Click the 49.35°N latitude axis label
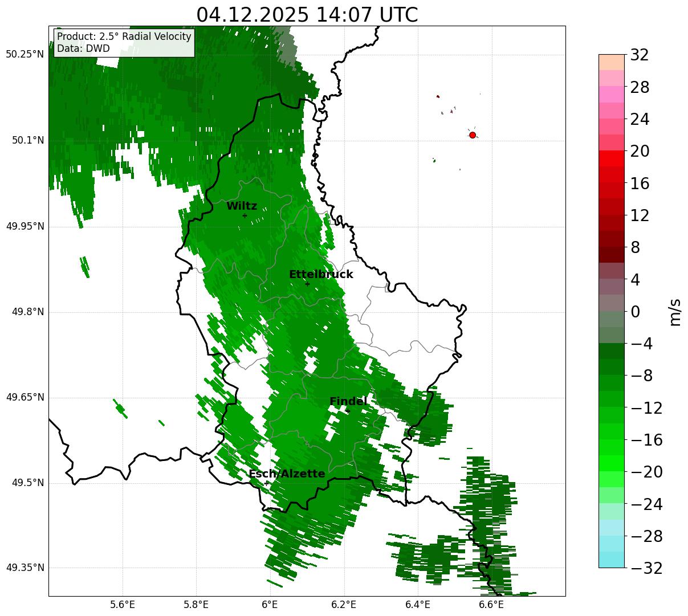Viewport: 688px width, 616px height. pos(25,568)
